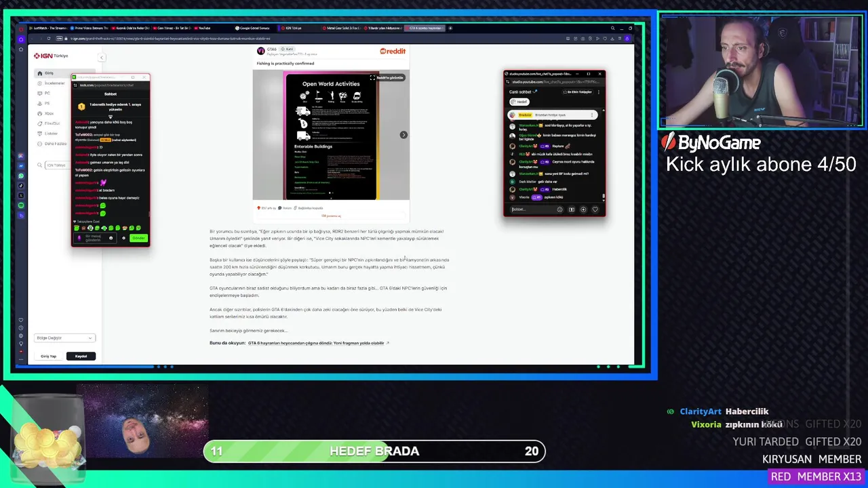Open the En Etkin Takipçiler dropdown in the YouTube chat
Screen dimensions: 868x488
pos(578,92)
